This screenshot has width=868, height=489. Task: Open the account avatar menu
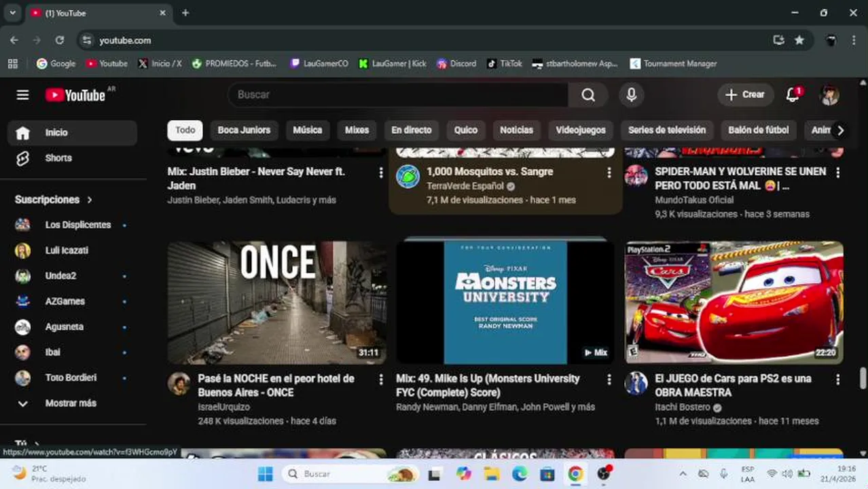829,95
